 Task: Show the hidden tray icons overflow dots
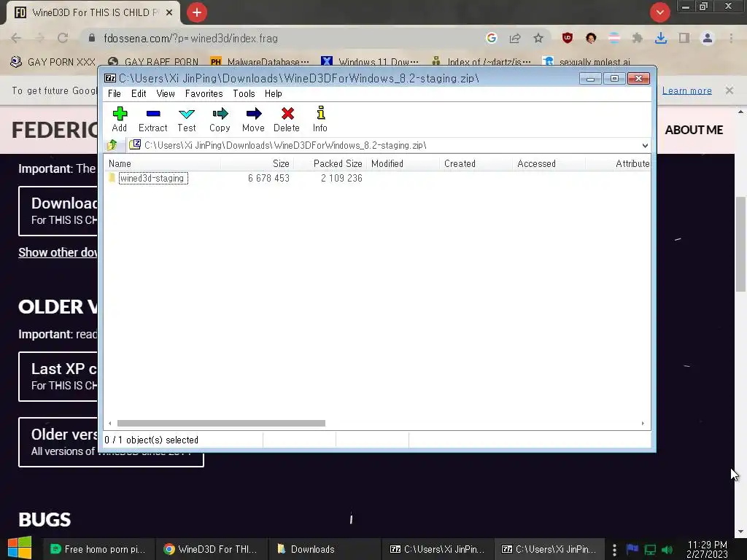coord(614,550)
